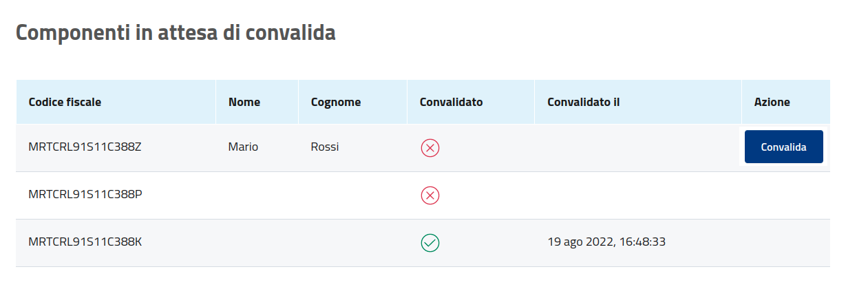Click the date 19 ago 2022, 16:48:33

[606, 242]
